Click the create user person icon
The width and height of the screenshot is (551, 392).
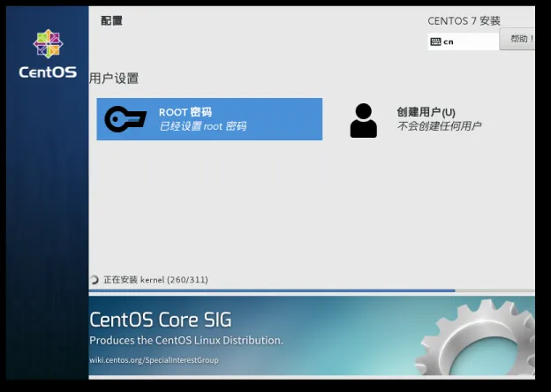[x=363, y=120]
